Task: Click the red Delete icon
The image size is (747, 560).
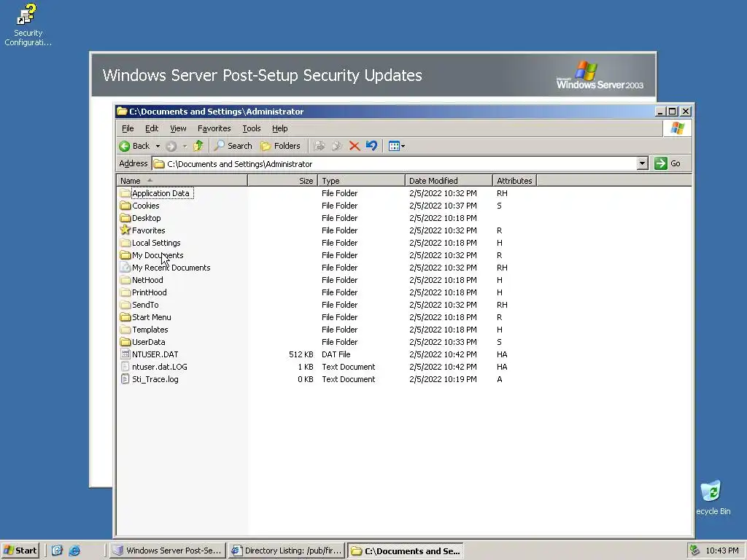Action: (354, 146)
